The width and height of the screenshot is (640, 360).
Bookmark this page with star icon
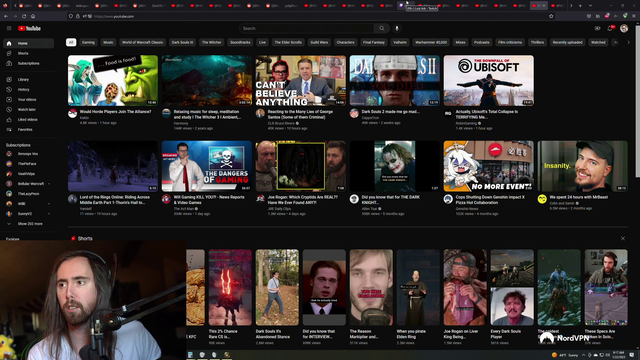pyautogui.click(x=551, y=16)
